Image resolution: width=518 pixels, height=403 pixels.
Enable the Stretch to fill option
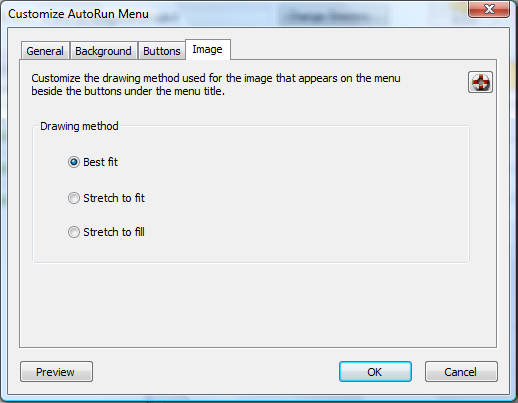[x=74, y=232]
